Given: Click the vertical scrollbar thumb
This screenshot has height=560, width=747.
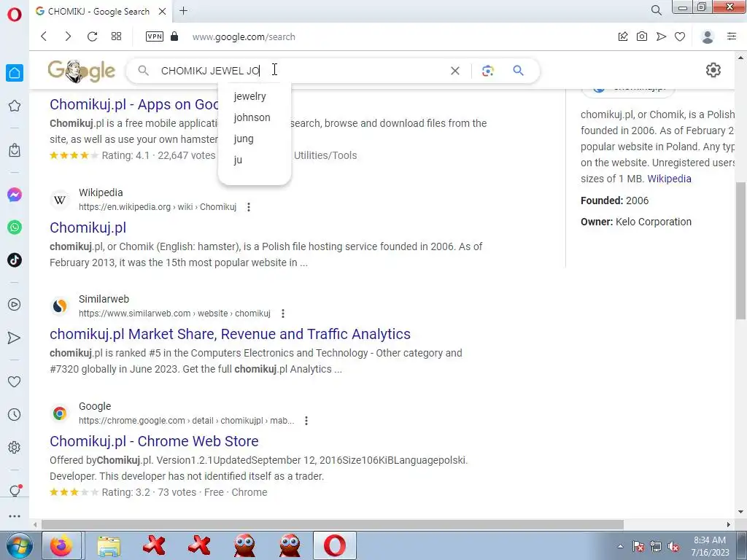Looking at the screenshot, I should point(740,251).
